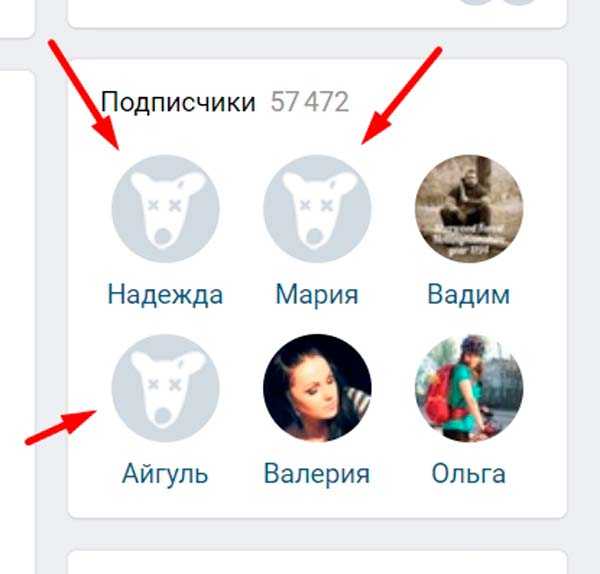Image resolution: width=600 pixels, height=574 pixels.
Task: Click the Айгуль name link
Action: [165, 474]
